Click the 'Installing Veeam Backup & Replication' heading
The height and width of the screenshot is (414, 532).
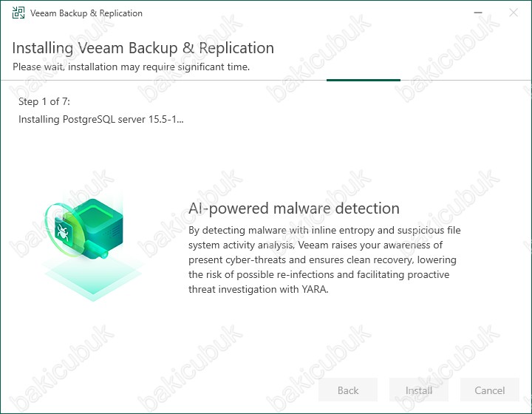click(143, 48)
